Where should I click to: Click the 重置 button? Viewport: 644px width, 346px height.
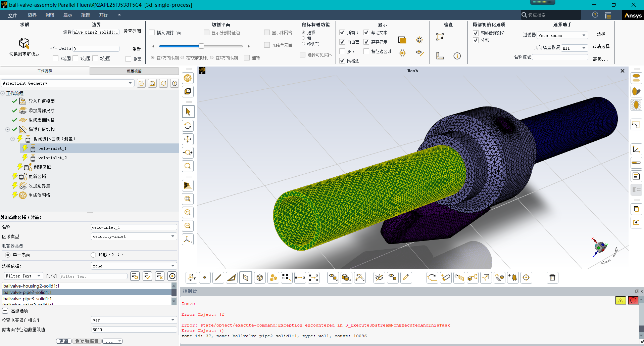tap(137, 49)
